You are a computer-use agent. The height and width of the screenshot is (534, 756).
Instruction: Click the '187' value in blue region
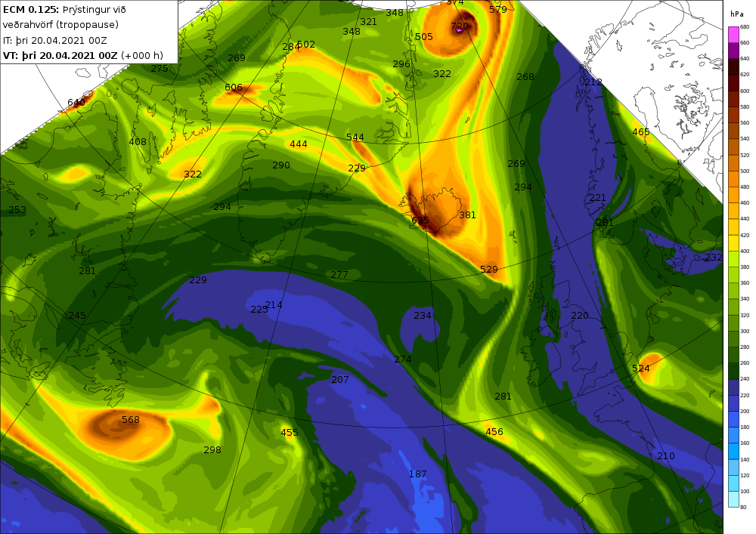pos(417,474)
